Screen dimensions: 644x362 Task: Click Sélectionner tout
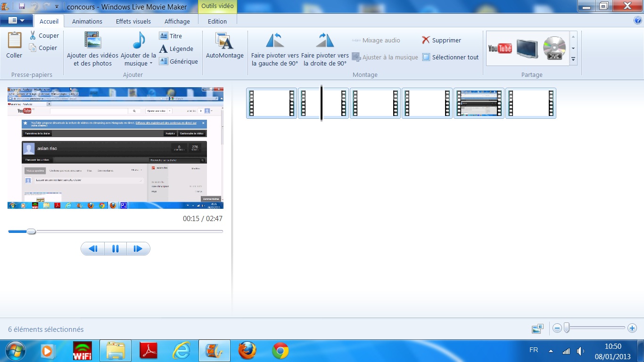point(451,57)
